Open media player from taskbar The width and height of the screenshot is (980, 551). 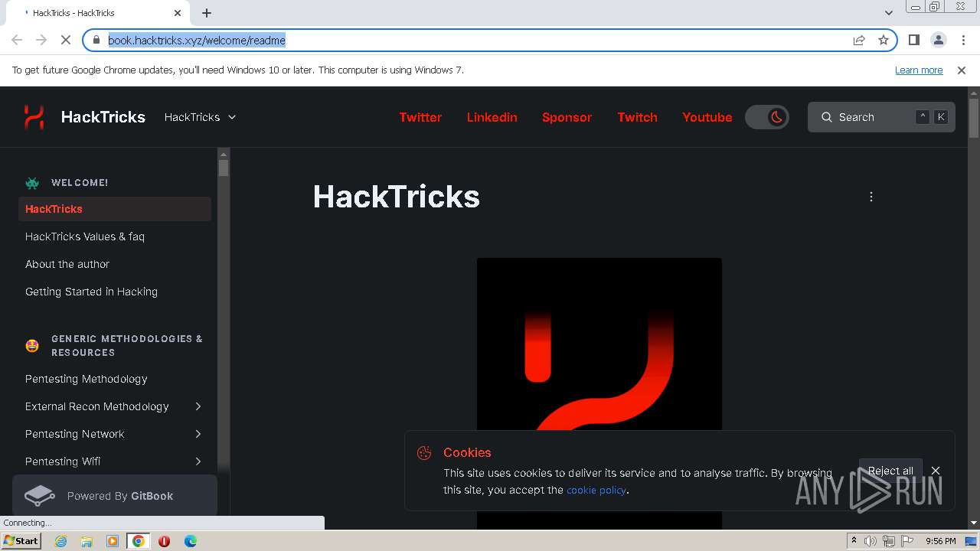point(113,541)
